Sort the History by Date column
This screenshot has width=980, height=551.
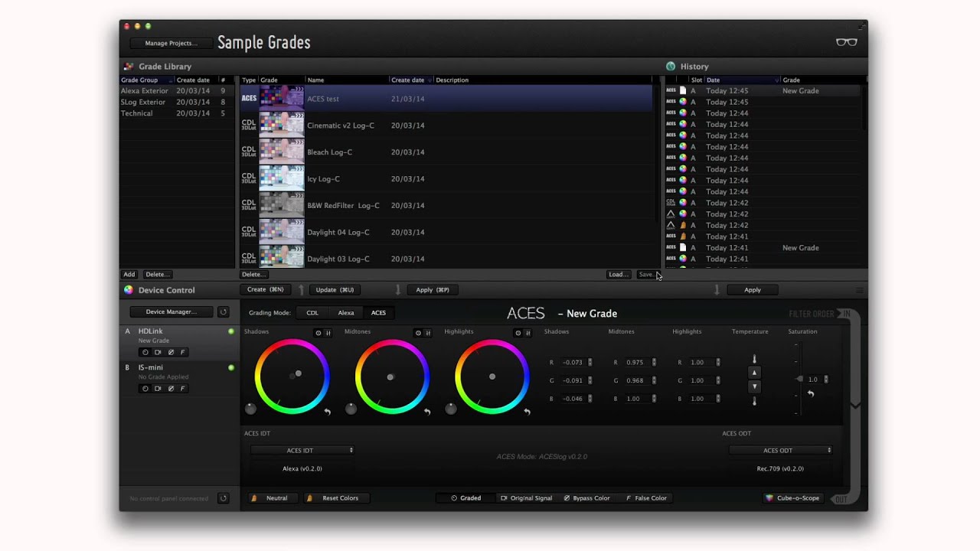point(742,80)
